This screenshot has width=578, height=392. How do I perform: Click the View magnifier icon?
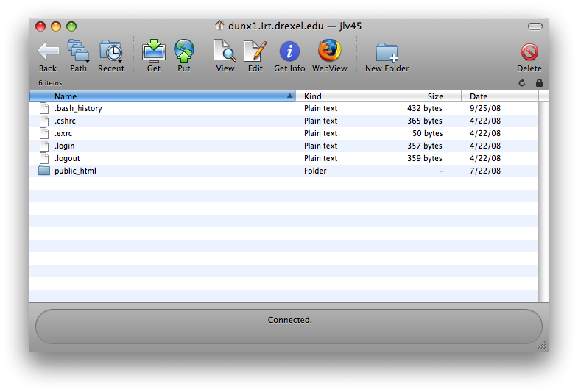click(225, 51)
